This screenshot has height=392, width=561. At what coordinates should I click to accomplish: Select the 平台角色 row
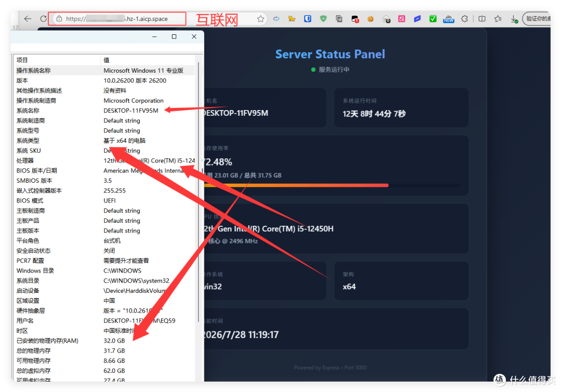click(x=104, y=241)
